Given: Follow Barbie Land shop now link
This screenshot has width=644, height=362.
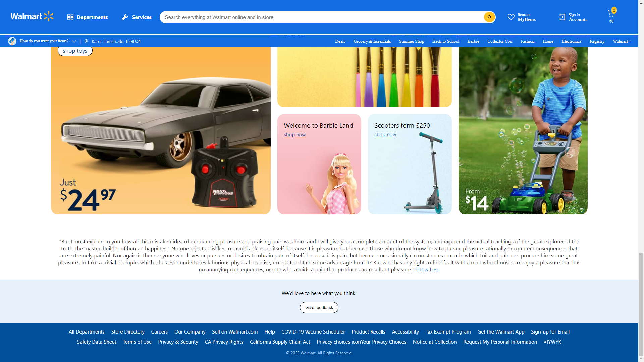Looking at the screenshot, I should 294,135.
